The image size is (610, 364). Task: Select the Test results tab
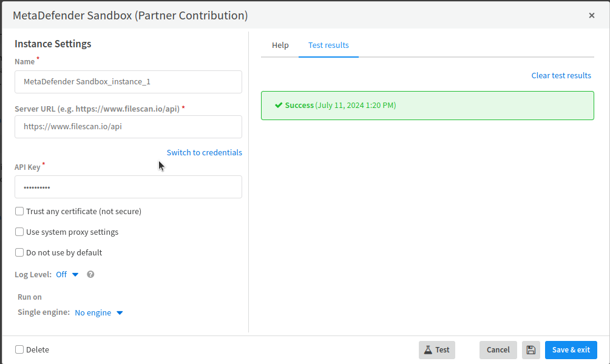[x=328, y=45]
